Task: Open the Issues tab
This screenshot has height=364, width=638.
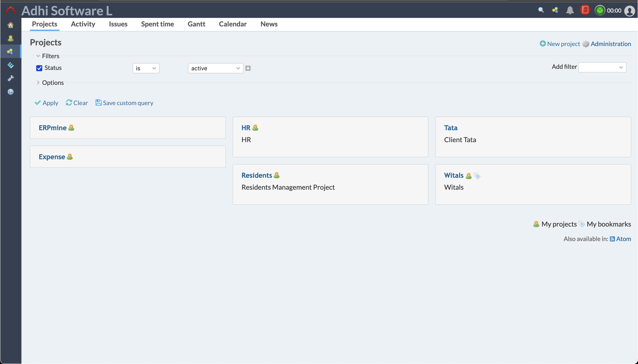Action: (x=118, y=24)
